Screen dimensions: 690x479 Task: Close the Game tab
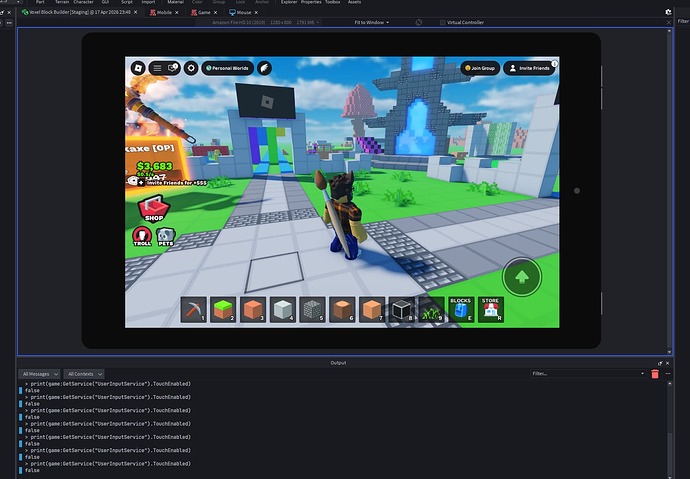[x=216, y=12]
